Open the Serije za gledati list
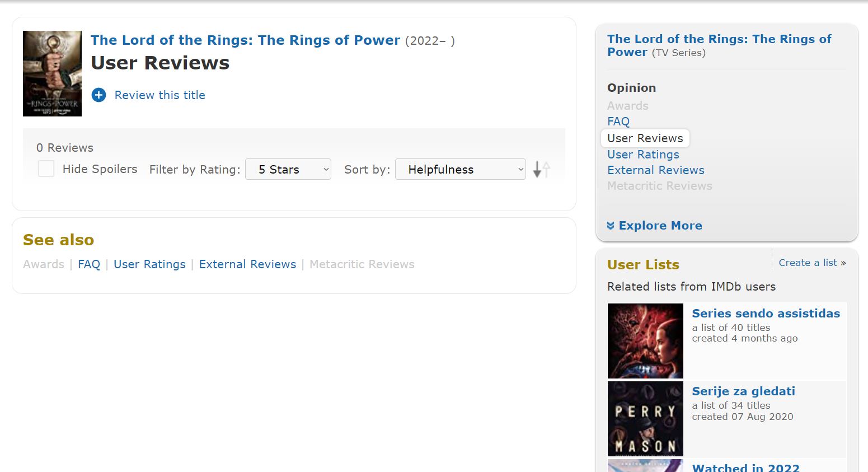Viewport: 868px width, 472px height. click(x=743, y=391)
